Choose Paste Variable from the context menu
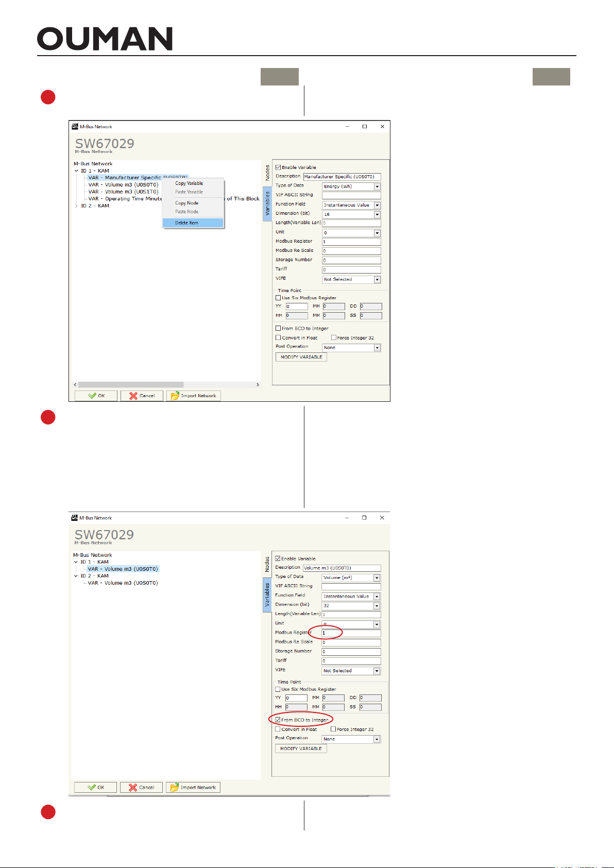The width and height of the screenshot is (614, 868). (x=189, y=192)
